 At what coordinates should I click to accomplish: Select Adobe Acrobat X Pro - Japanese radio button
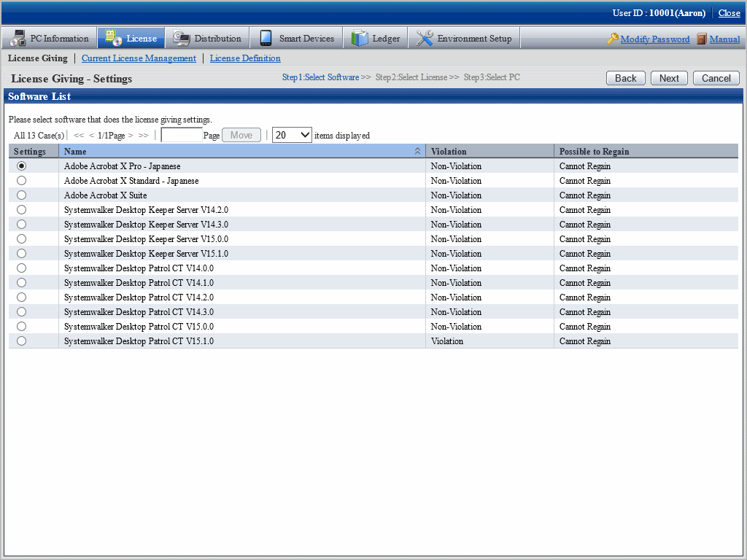point(21,166)
